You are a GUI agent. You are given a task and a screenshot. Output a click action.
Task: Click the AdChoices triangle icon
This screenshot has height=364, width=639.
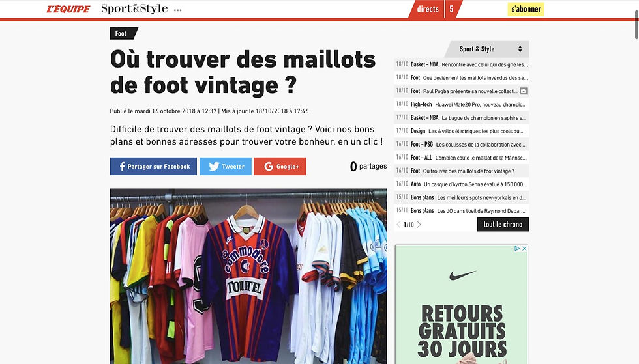click(517, 248)
